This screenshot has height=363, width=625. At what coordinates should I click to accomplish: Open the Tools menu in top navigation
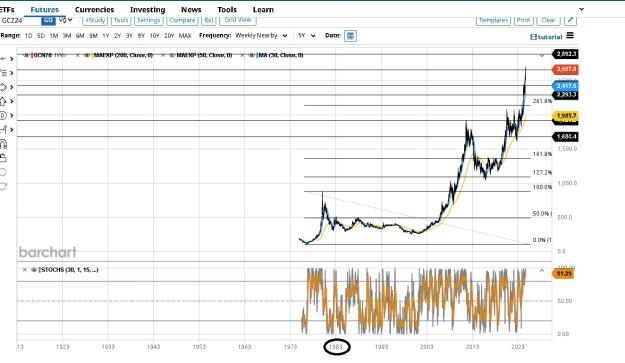tap(227, 9)
